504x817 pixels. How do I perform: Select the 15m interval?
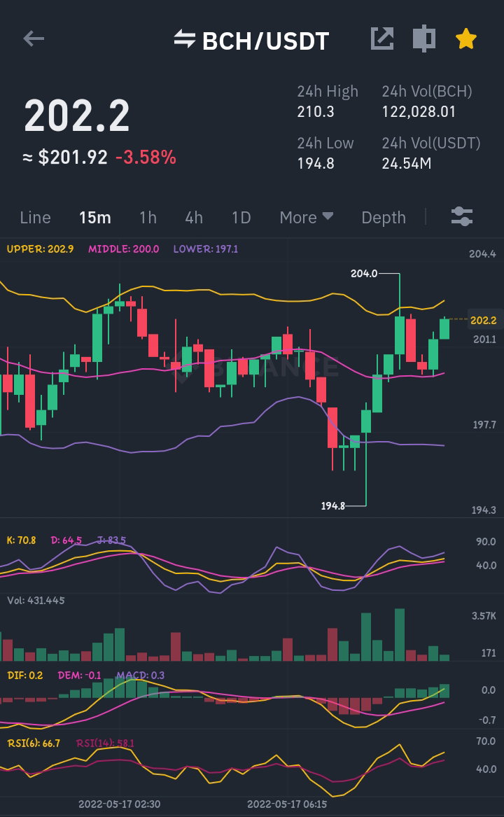pos(95,217)
